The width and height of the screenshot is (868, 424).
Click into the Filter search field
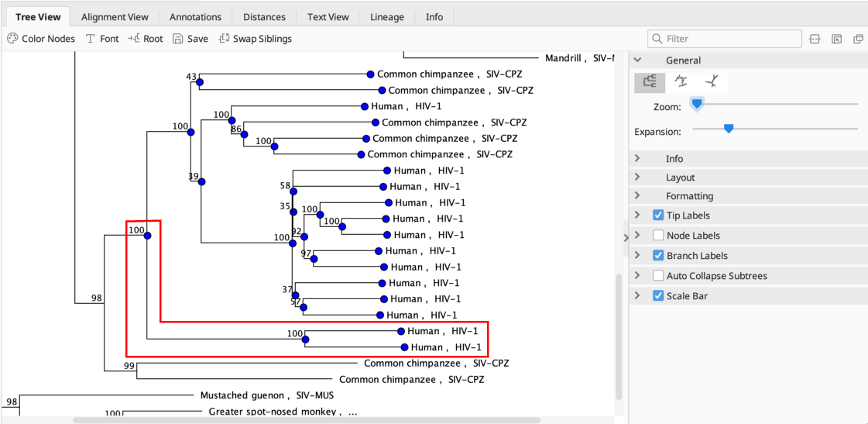pyautogui.click(x=728, y=39)
